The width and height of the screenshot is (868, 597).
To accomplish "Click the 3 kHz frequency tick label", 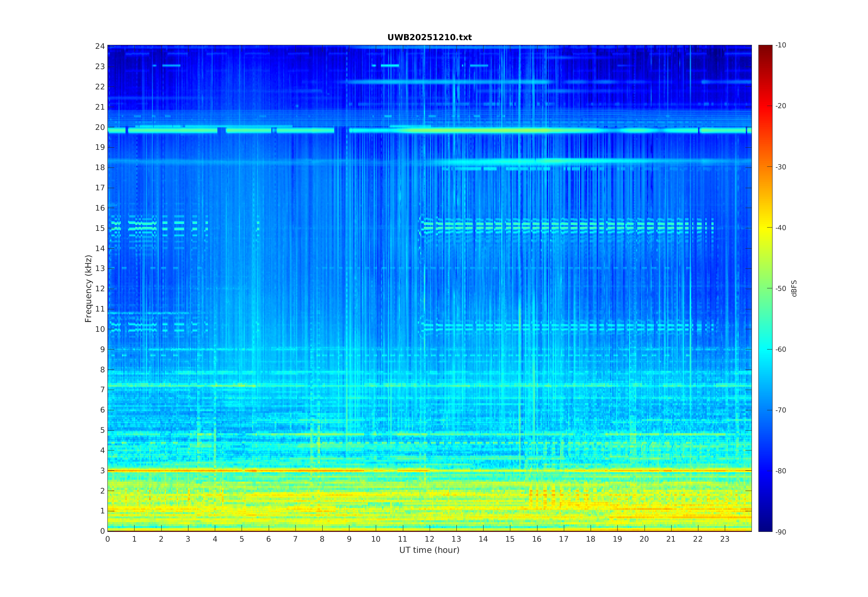I will click(x=102, y=471).
